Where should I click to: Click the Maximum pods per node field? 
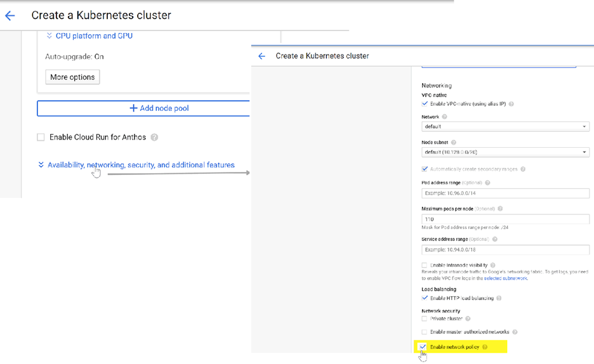pyautogui.click(x=505, y=219)
